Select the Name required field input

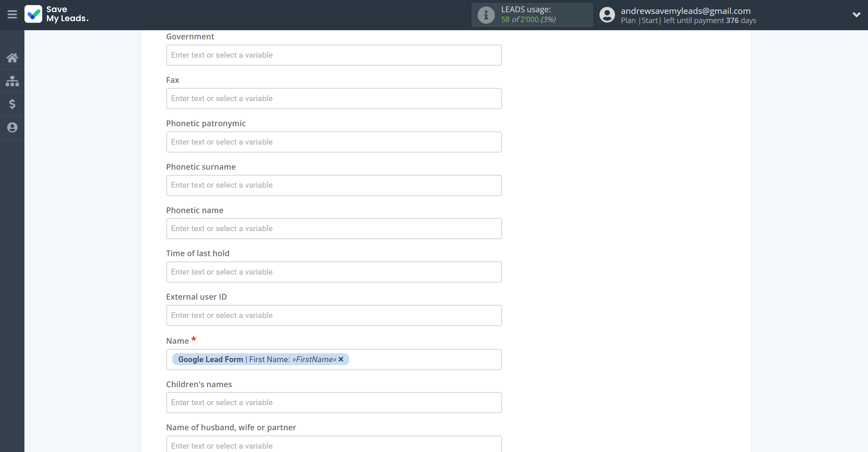(x=334, y=359)
